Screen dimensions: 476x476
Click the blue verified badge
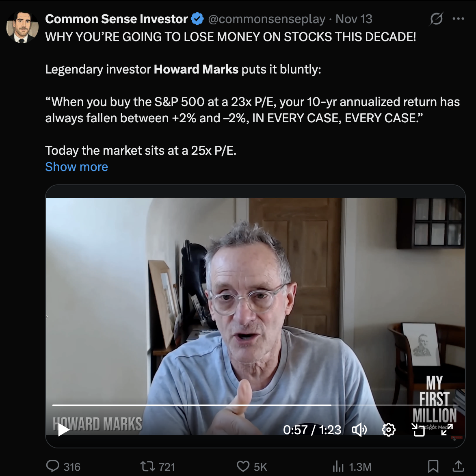tap(197, 19)
